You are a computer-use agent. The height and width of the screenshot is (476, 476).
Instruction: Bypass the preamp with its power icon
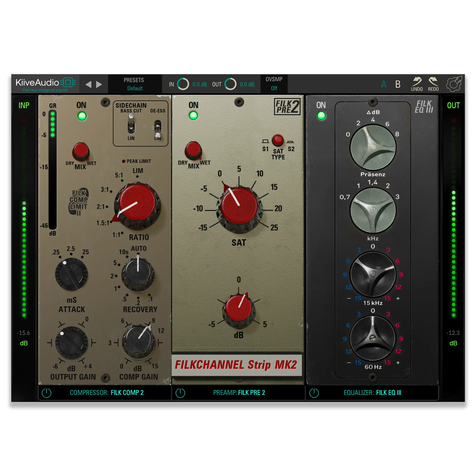click(181, 393)
